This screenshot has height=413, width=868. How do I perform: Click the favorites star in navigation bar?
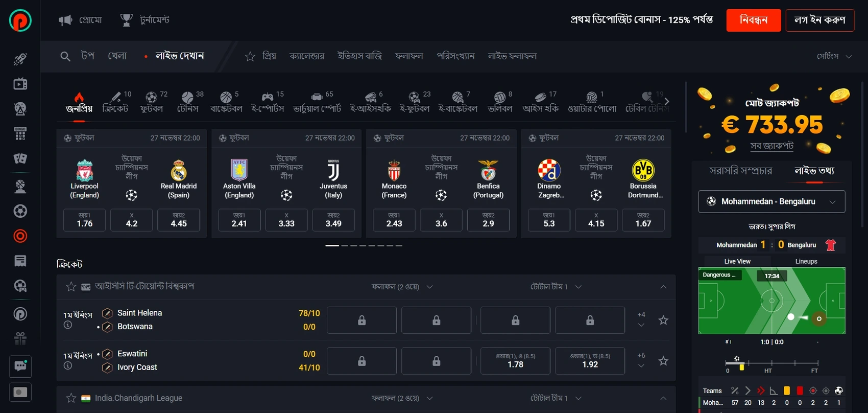pos(250,56)
